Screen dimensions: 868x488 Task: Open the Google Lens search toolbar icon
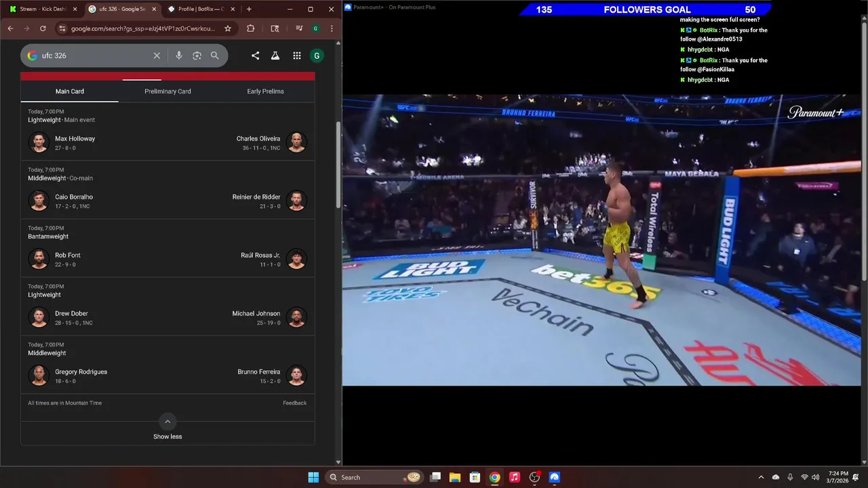[x=275, y=28]
